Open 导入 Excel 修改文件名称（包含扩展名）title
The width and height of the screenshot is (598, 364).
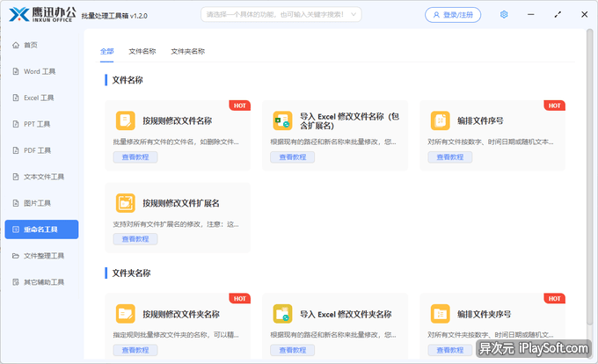pyautogui.click(x=349, y=120)
